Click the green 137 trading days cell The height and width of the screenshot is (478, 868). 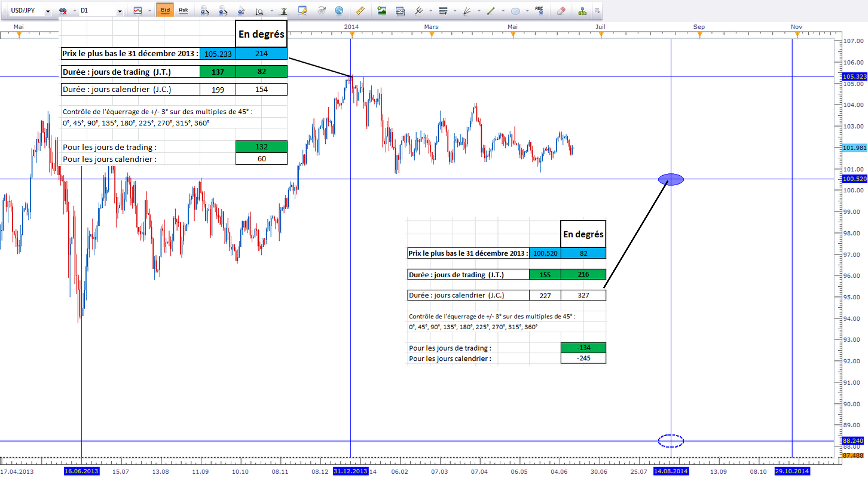coord(218,72)
